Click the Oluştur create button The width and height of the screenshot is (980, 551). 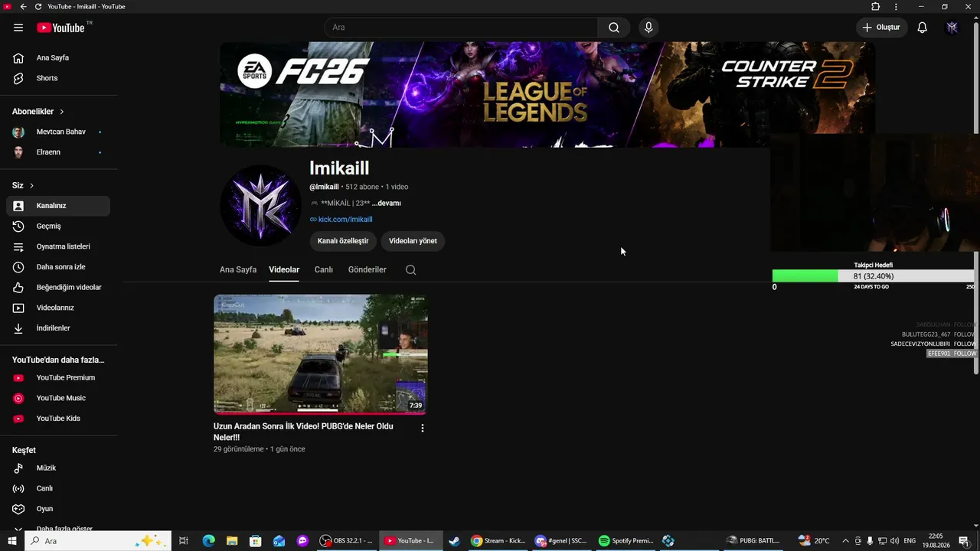[x=882, y=28]
